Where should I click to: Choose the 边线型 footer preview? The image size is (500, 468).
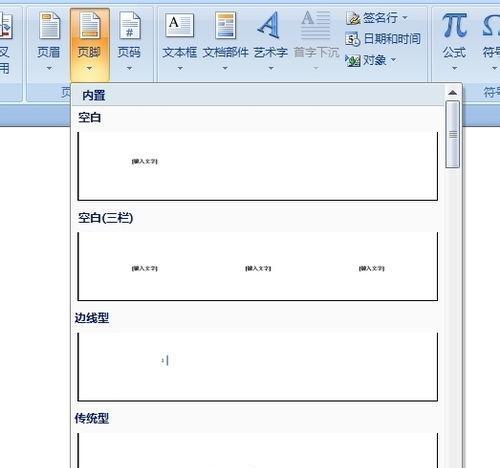click(x=258, y=367)
